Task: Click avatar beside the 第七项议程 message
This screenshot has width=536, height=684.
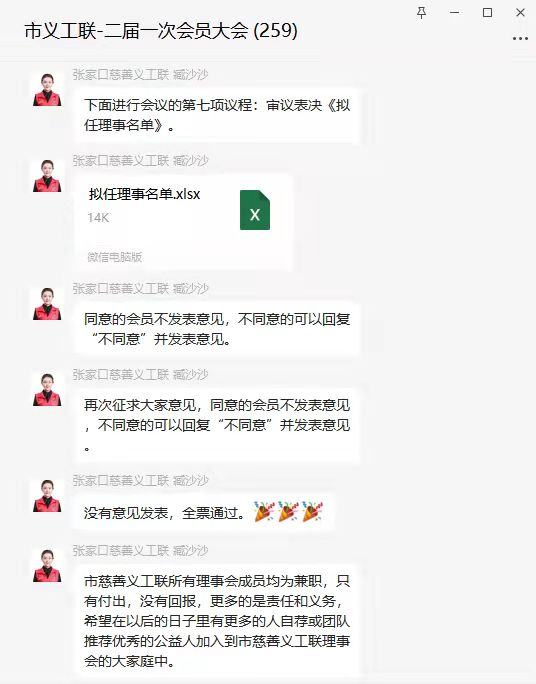Action: (47, 90)
